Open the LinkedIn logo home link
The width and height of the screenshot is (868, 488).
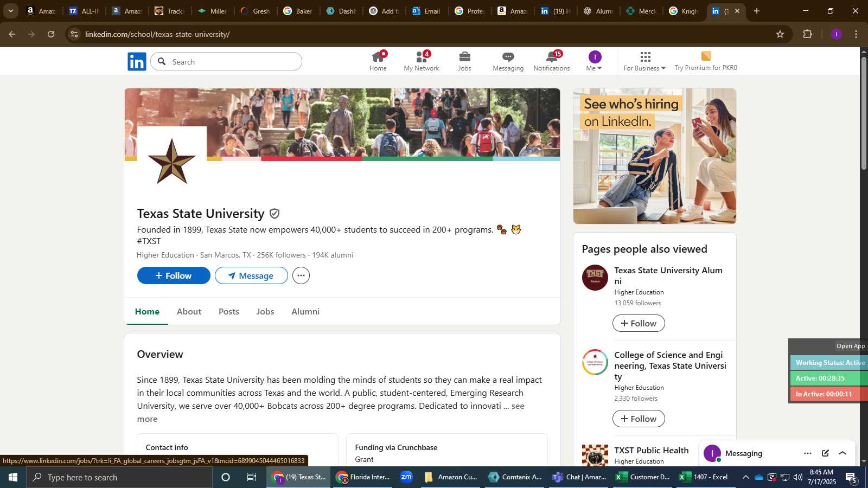137,62
